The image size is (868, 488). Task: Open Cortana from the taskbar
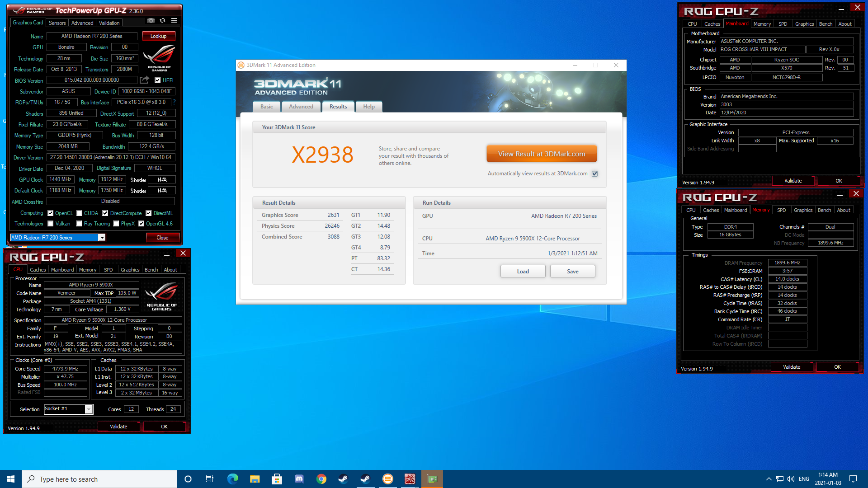[x=188, y=479]
